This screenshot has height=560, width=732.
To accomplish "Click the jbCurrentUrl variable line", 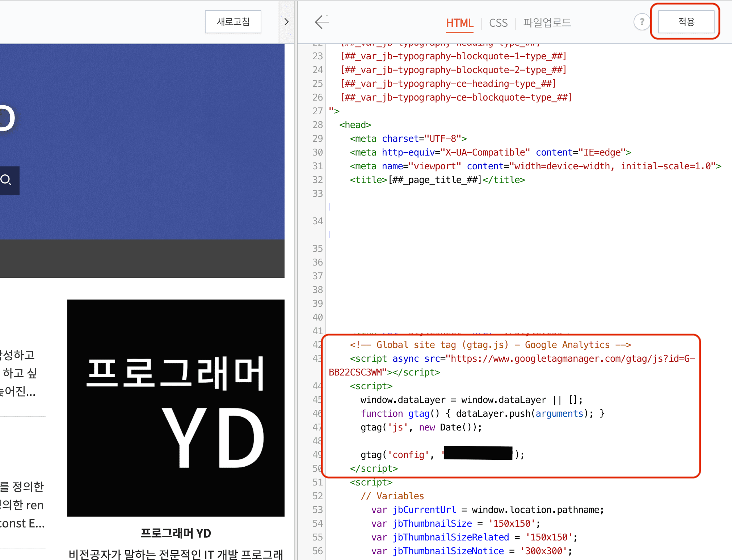I will pyautogui.click(x=487, y=510).
